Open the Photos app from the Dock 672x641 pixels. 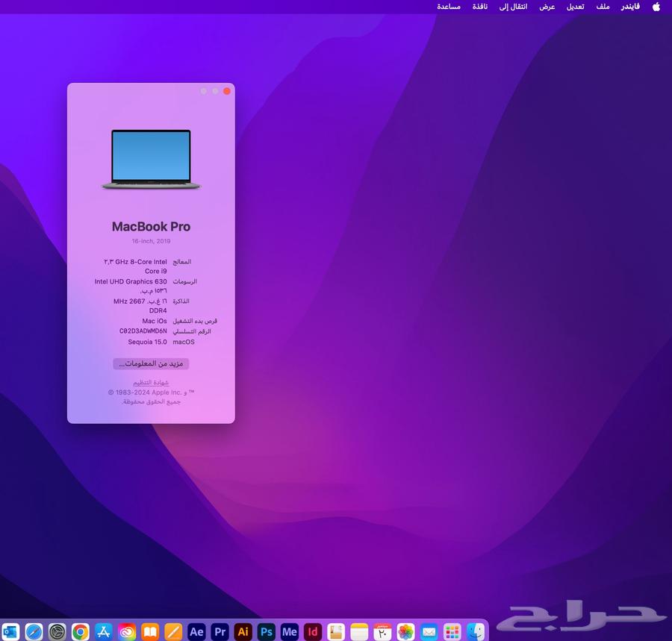404,631
